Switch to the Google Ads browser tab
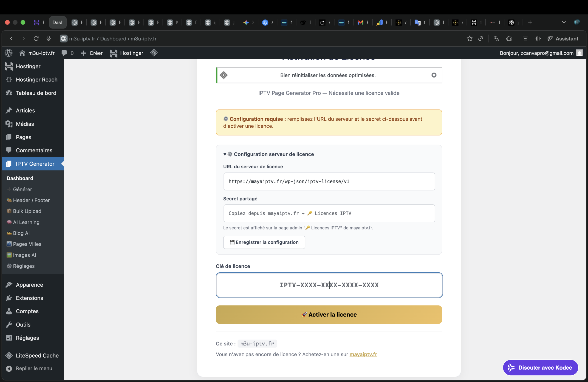Screen dimensions: 588x382 tap(382, 23)
